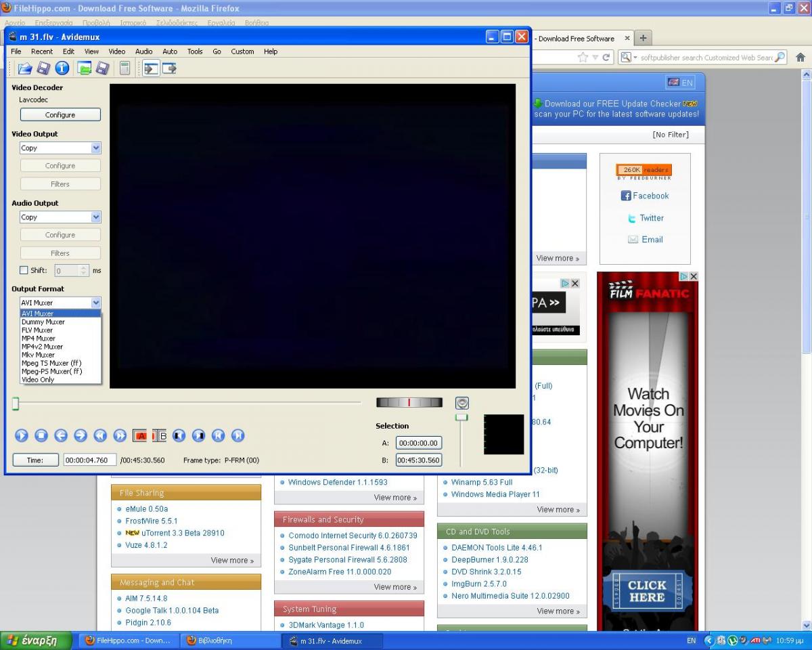Open the Custom menu
This screenshot has height=650, width=812.
click(242, 51)
